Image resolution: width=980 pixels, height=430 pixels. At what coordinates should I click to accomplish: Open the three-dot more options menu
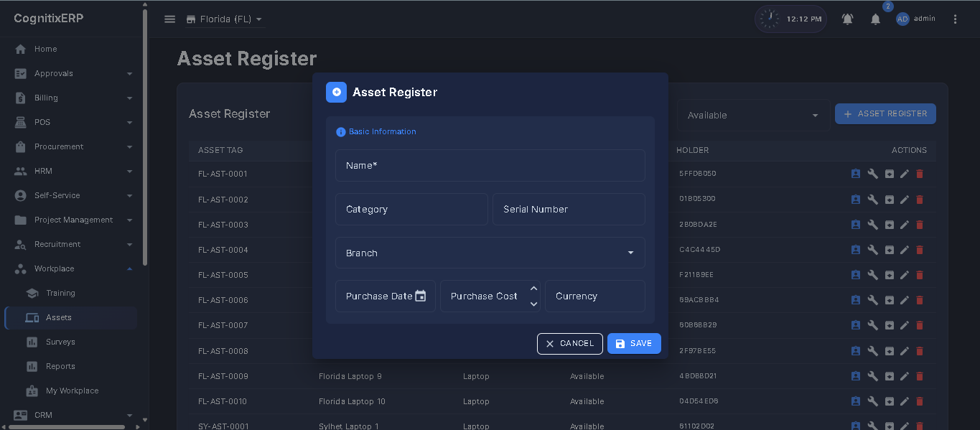[x=956, y=19]
